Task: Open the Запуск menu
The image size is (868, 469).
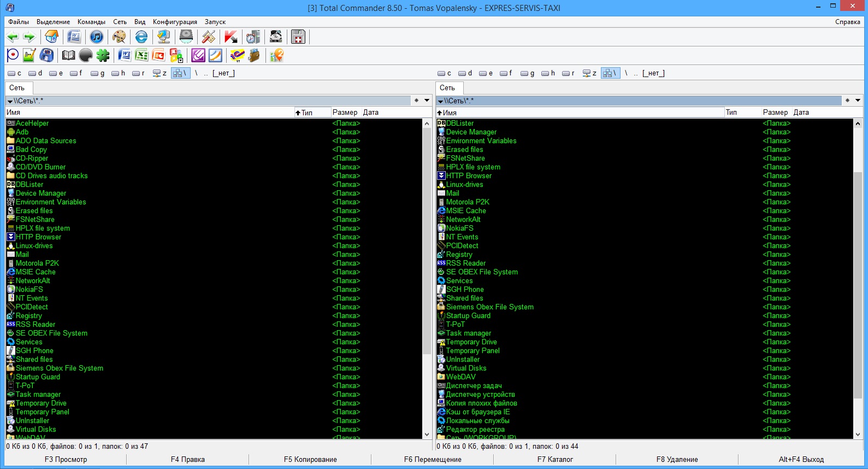Action: tap(215, 22)
